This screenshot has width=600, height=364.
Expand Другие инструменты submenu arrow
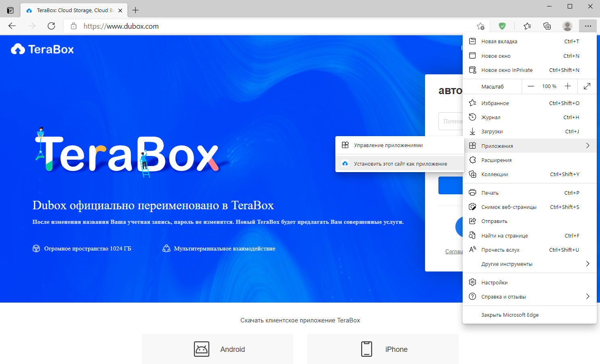588,264
